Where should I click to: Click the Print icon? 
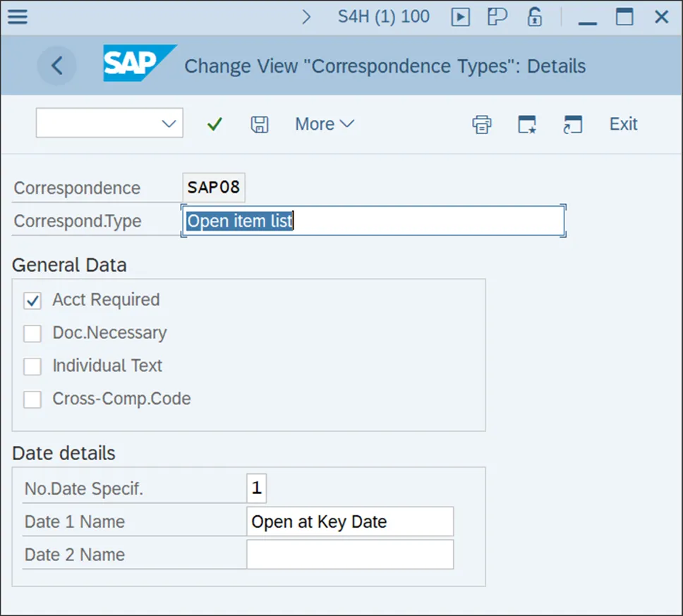482,124
